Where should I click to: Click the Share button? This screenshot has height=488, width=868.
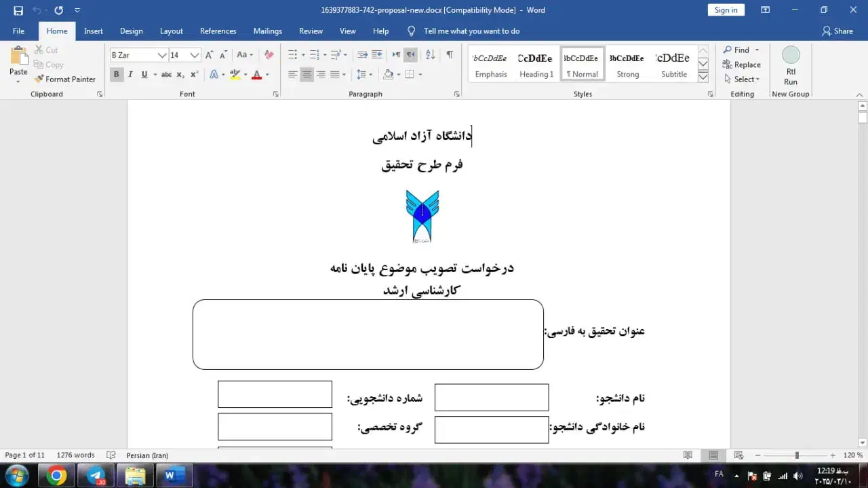click(837, 31)
